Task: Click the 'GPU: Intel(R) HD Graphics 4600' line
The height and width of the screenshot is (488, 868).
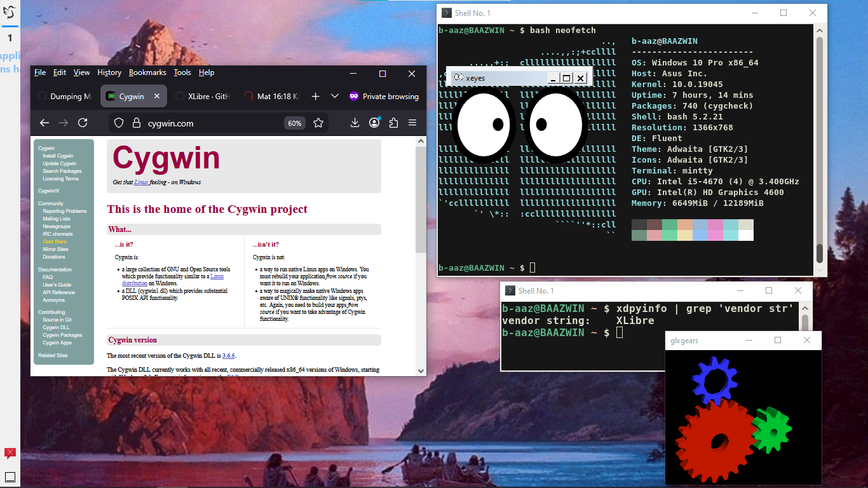Action: 708,193
